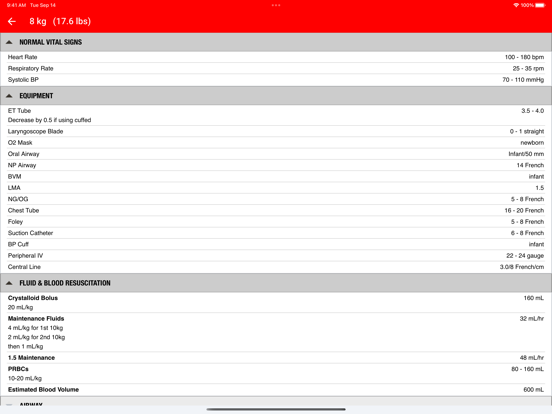This screenshot has height=414, width=552.
Task: Collapse the Fluid & Blood Resuscitation section
Action: tap(276, 283)
